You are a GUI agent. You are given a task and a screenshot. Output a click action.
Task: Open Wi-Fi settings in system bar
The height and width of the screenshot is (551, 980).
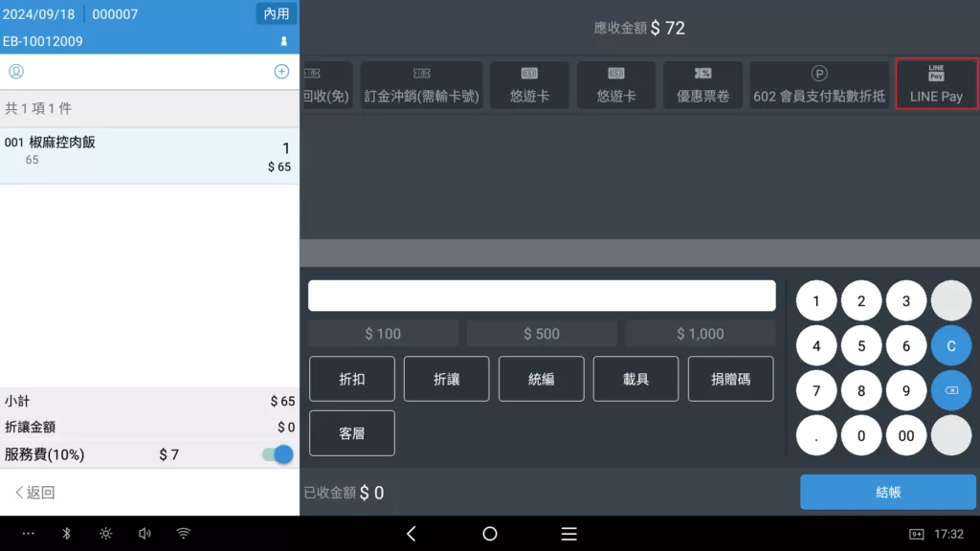[x=183, y=534]
